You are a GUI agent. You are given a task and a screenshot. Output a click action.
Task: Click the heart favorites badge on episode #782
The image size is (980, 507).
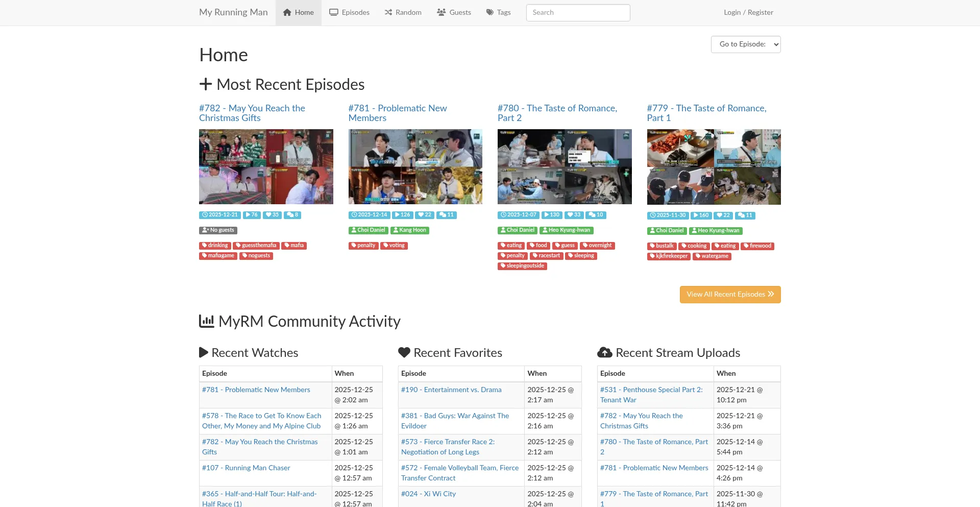coord(272,215)
